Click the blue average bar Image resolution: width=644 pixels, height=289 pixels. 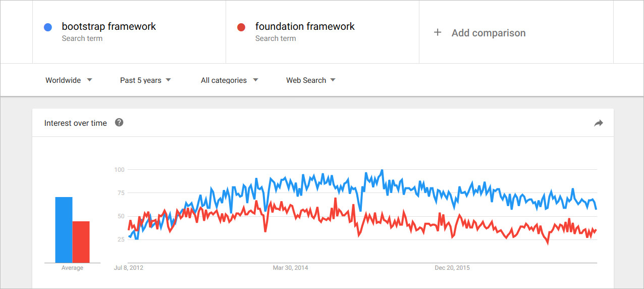click(x=64, y=230)
